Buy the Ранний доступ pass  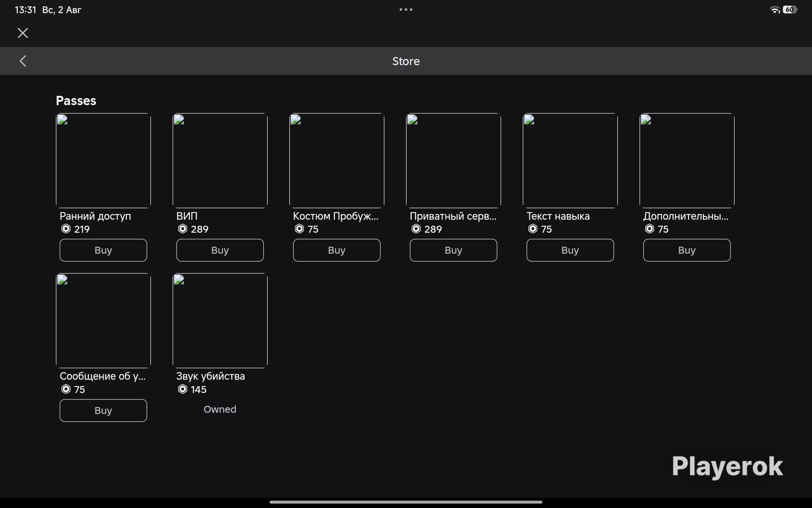click(x=103, y=250)
